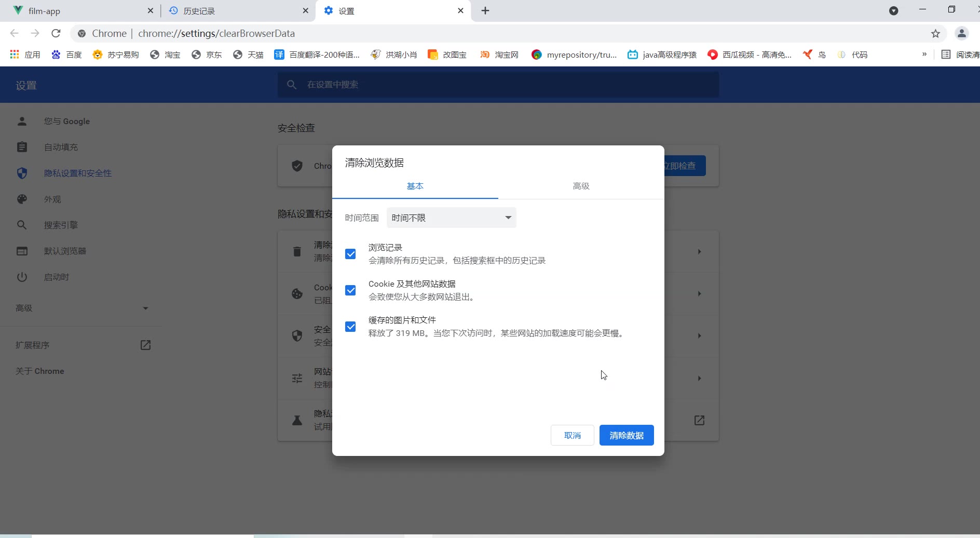Open the 鸟 bookmark
Image resolution: width=980 pixels, height=538 pixels.
click(x=814, y=55)
